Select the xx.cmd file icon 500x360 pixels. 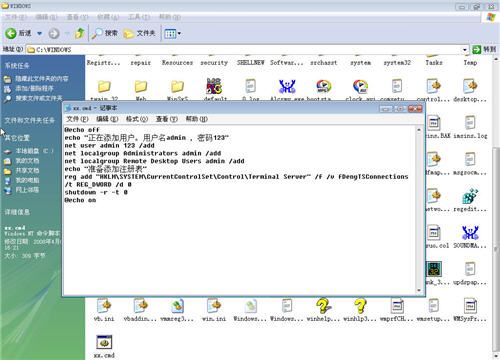tap(104, 342)
